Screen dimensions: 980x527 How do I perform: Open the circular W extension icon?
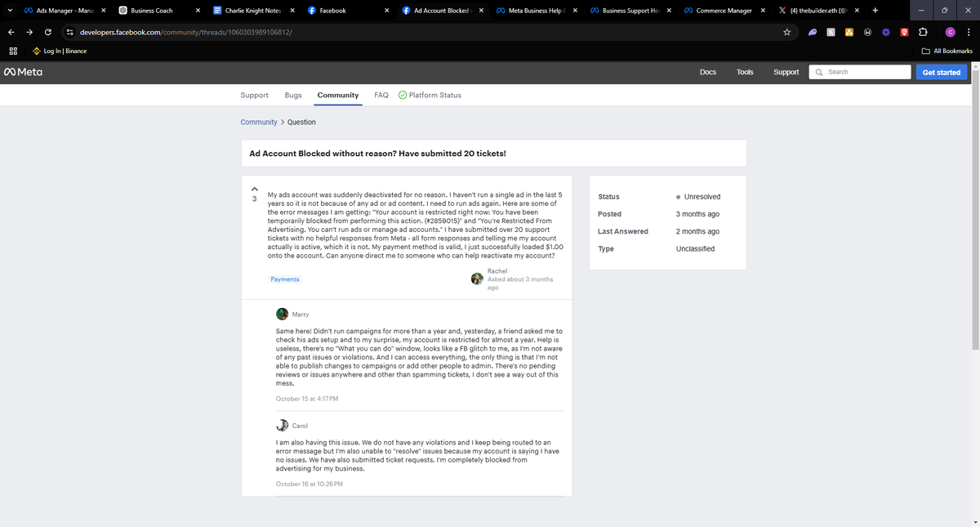point(867,32)
